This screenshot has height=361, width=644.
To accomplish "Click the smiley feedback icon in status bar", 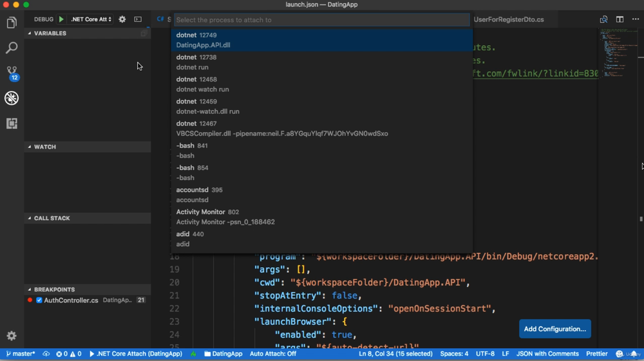I will [x=620, y=354].
